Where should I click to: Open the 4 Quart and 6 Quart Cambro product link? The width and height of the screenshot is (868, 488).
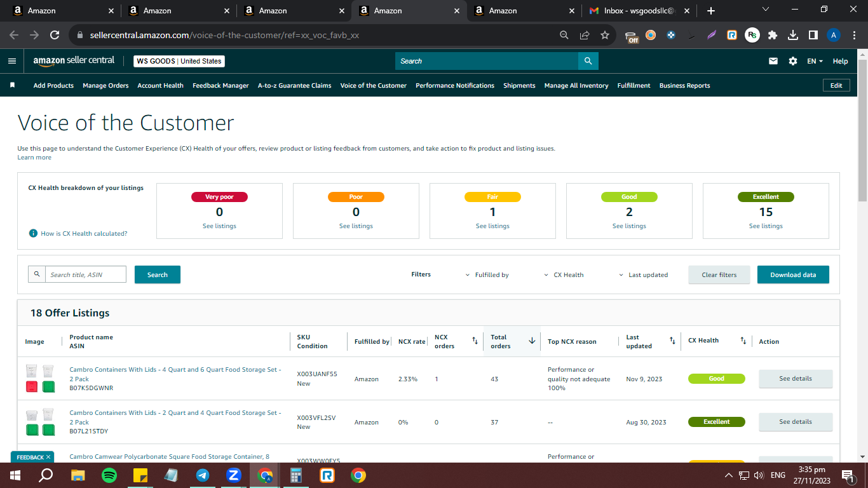(175, 374)
